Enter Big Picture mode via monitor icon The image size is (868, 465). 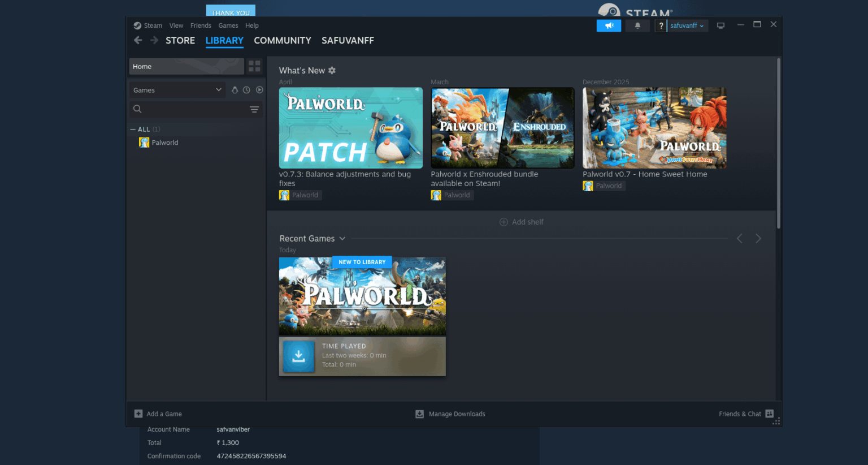click(x=721, y=25)
